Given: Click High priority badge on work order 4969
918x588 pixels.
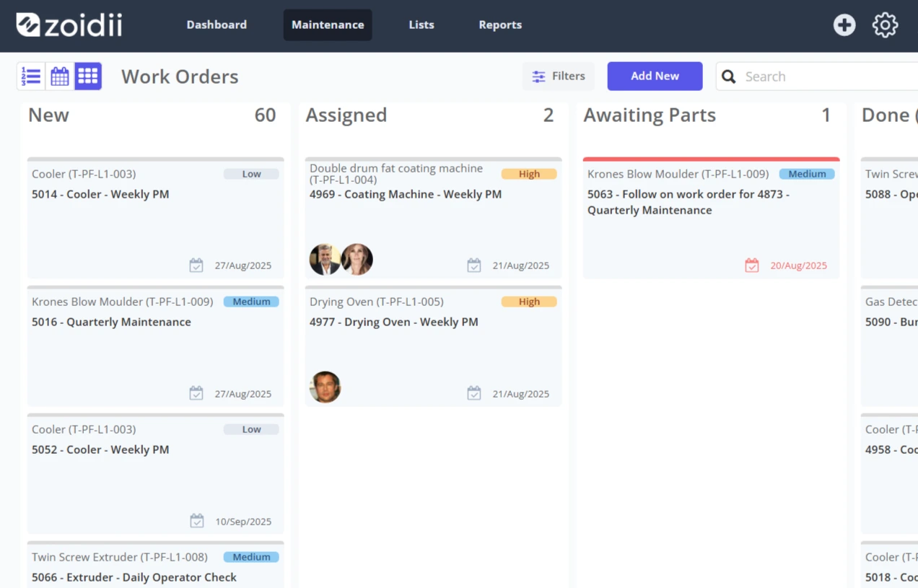Looking at the screenshot, I should (529, 174).
